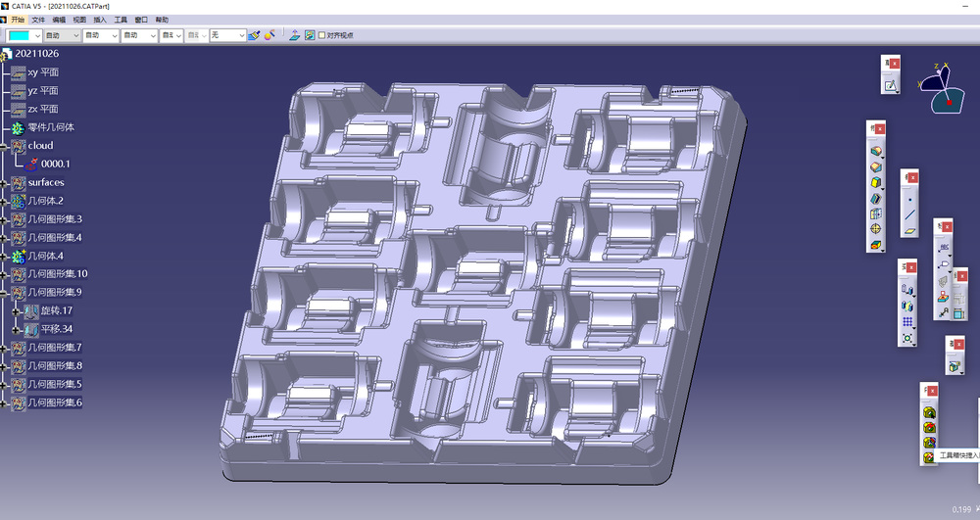Click the red-yellow box icon at bottom of solids toolbar
Viewport: 980px width, 520px height.
[x=875, y=245]
